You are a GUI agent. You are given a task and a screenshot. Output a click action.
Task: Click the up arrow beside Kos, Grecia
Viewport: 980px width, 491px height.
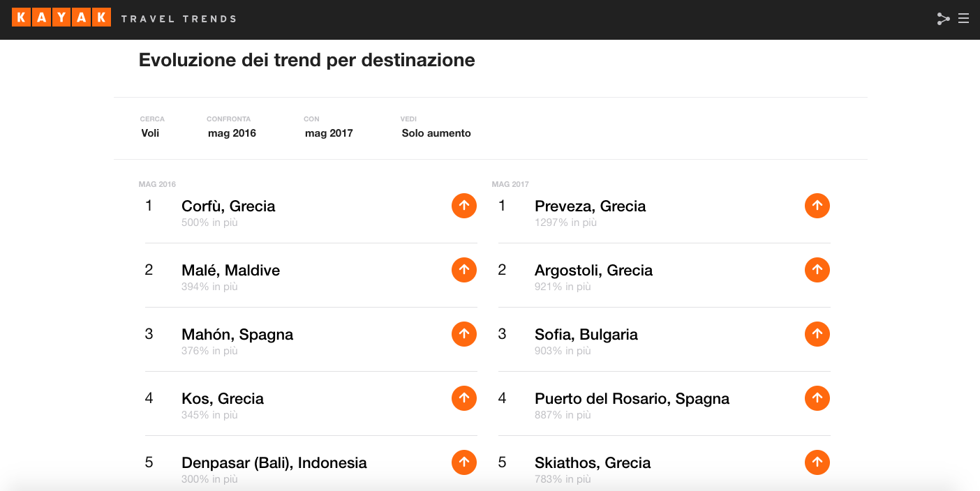(x=464, y=398)
